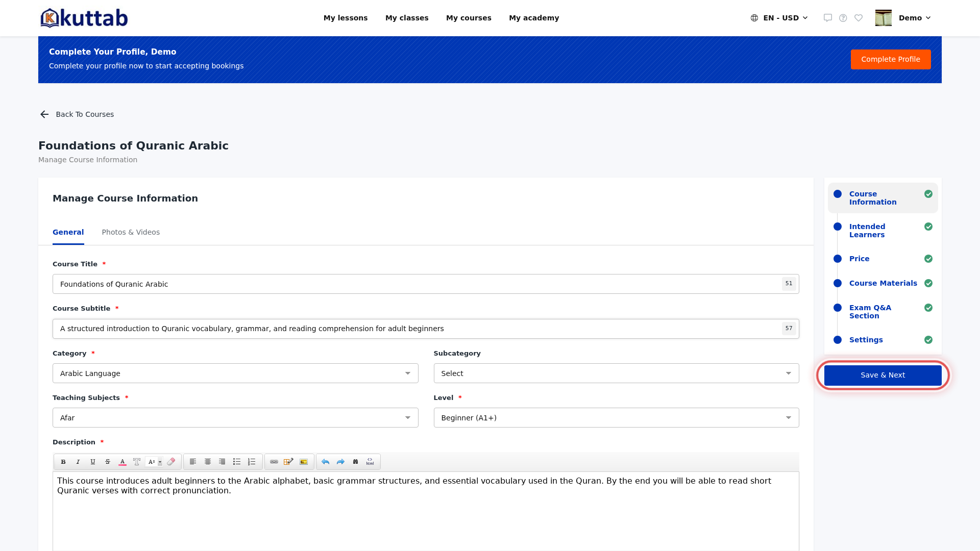Align description text left

click(x=193, y=462)
